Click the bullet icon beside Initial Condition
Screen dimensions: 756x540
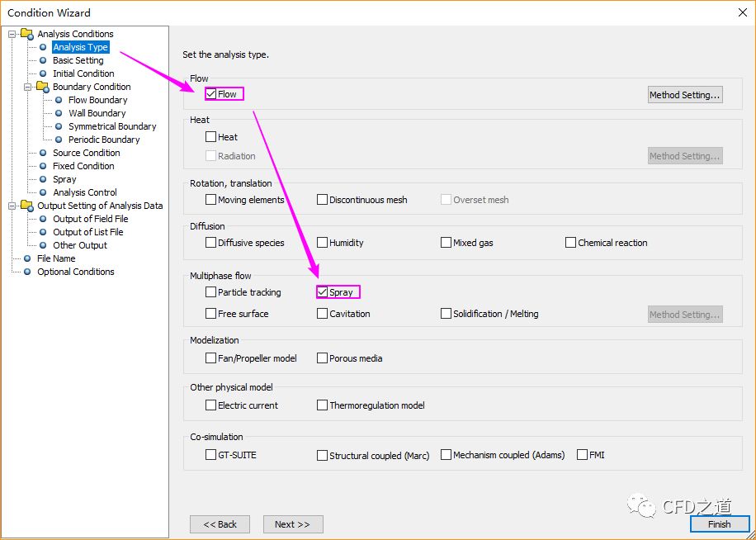(43, 73)
